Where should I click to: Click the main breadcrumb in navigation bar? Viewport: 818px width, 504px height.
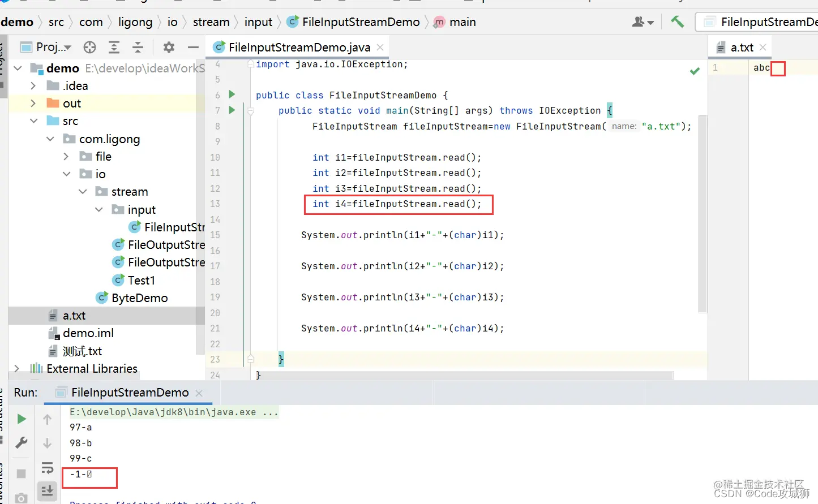462,22
